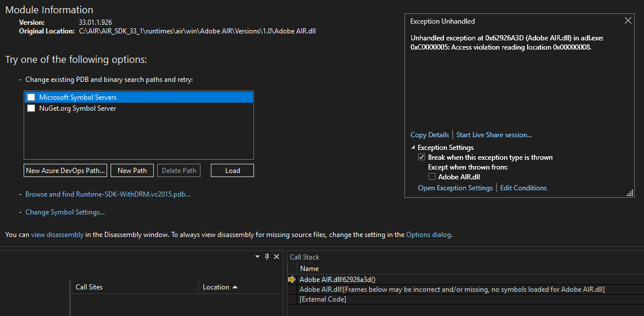Viewport: 644px width, 316px height.
Task: Close the Exception Unhandled popup
Action: coord(628,21)
